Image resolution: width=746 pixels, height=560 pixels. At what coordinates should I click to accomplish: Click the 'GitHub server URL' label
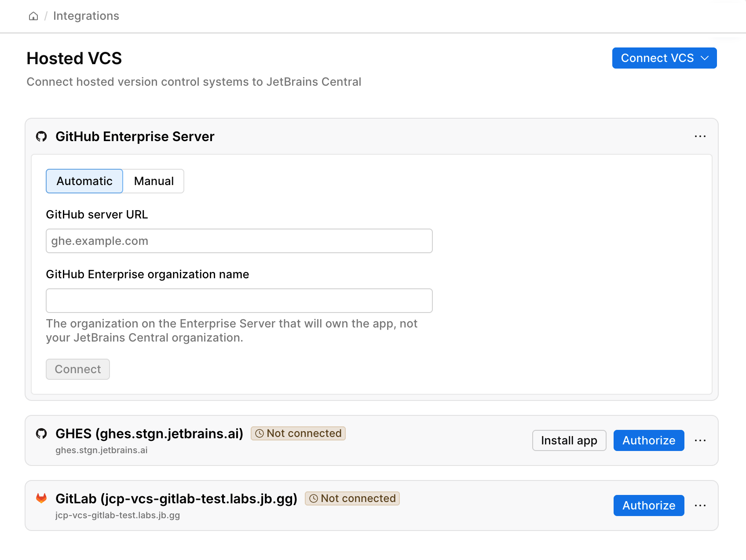(x=97, y=215)
